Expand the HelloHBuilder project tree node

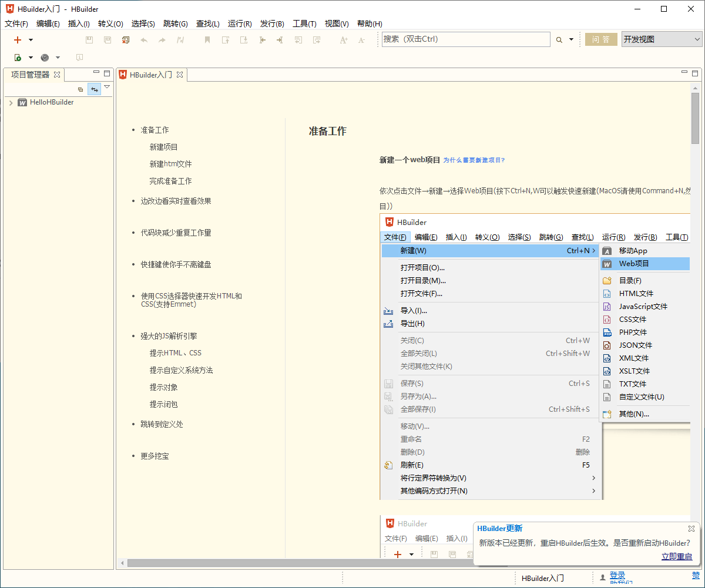coord(11,103)
